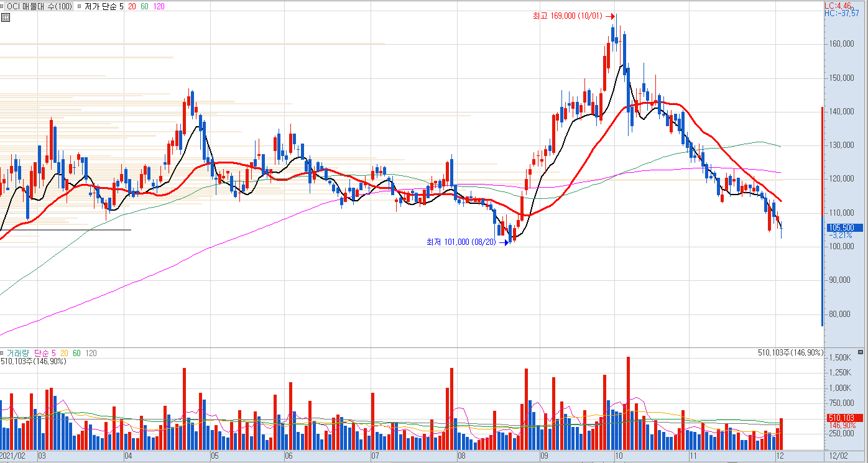Select the OCI 매물대 수(100) indicator label

40,6
